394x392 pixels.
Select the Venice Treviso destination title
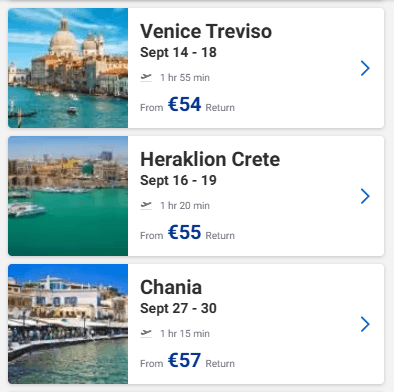(206, 31)
